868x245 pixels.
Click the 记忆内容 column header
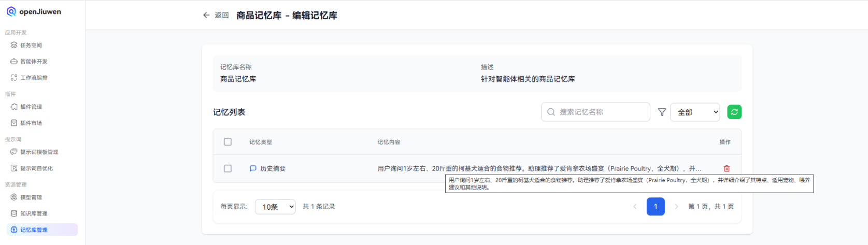(x=389, y=142)
